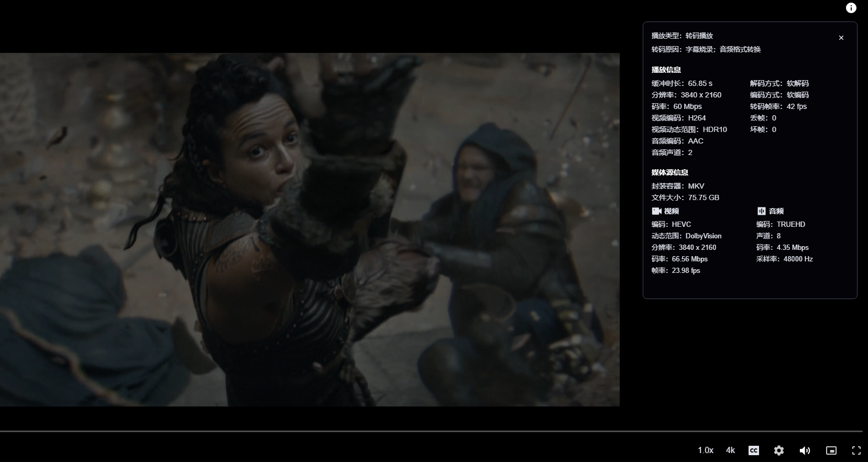Click the '转码帧率: 42 fps' value
The image size is (868, 462).
pos(778,106)
